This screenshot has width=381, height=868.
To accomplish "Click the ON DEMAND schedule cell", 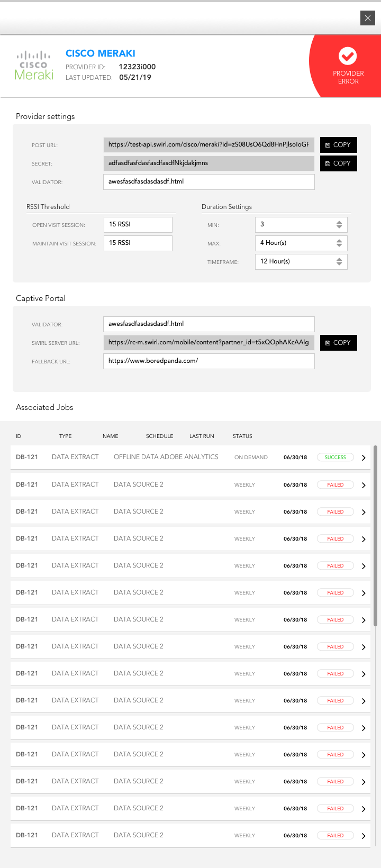I will coord(251,458).
